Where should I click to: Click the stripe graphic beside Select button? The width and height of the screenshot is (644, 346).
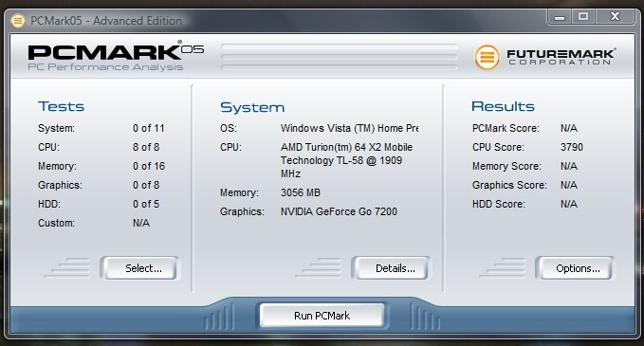coord(67,267)
